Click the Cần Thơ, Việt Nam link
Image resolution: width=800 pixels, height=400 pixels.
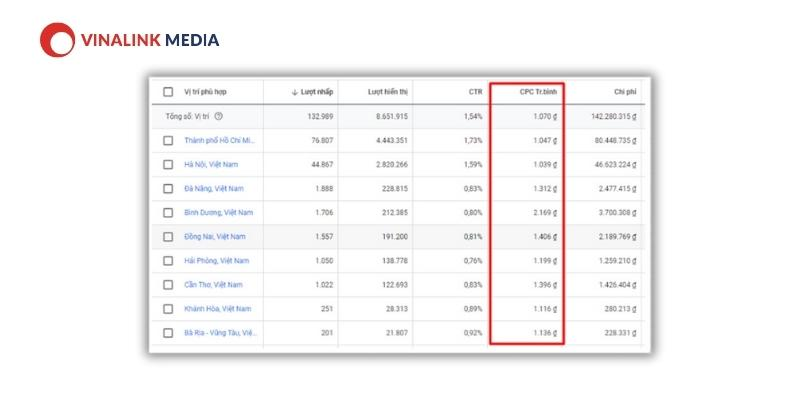213,284
